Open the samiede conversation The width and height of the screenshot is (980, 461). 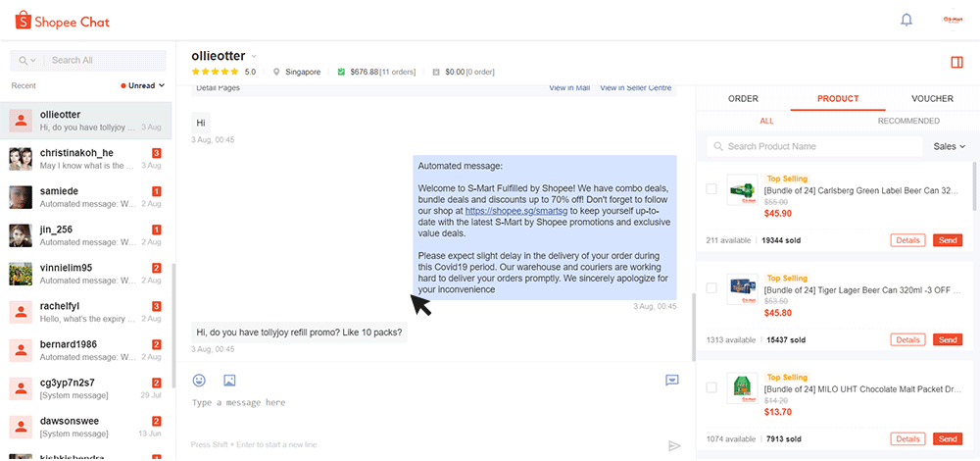coord(87,197)
